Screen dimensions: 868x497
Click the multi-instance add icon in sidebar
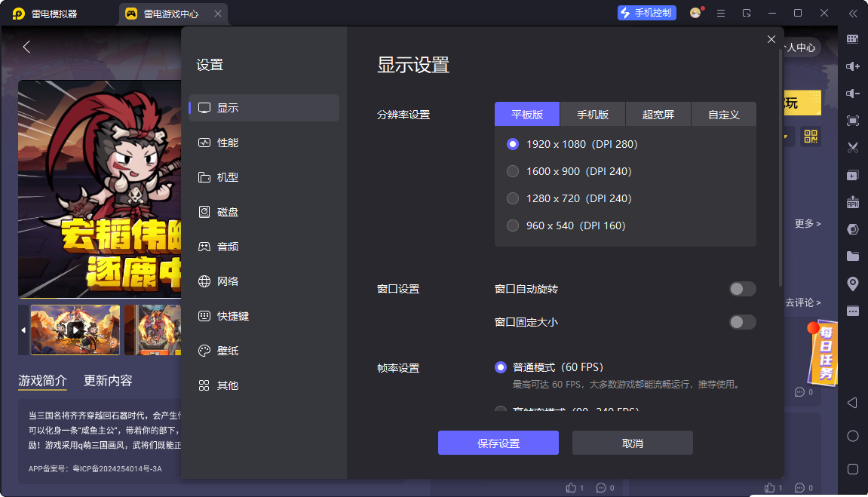tap(853, 176)
